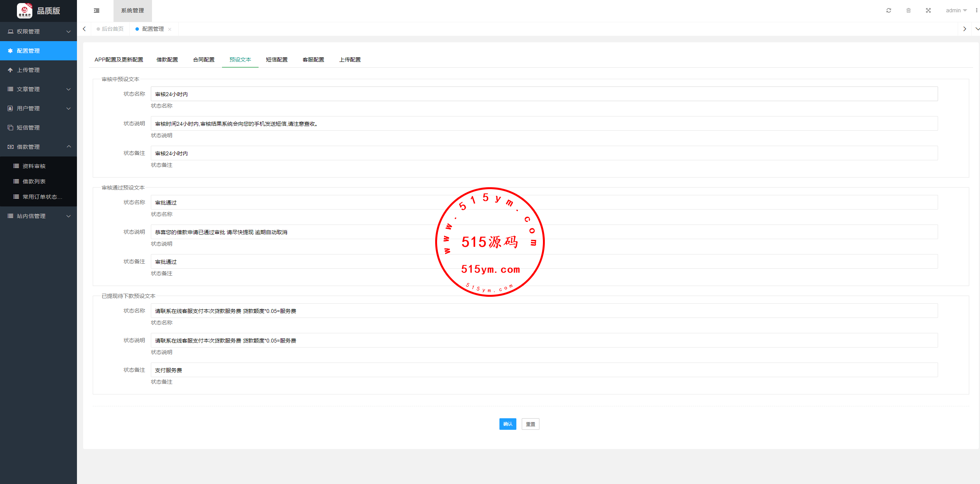Image resolution: width=980 pixels, height=484 pixels.
Task: Open 上传管理 in the sidebar
Action: tap(28, 70)
